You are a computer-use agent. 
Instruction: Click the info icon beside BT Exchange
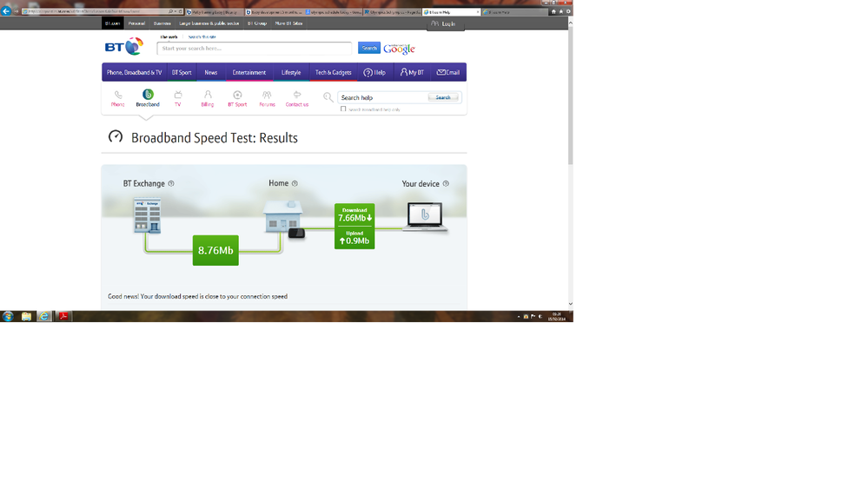point(171,184)
